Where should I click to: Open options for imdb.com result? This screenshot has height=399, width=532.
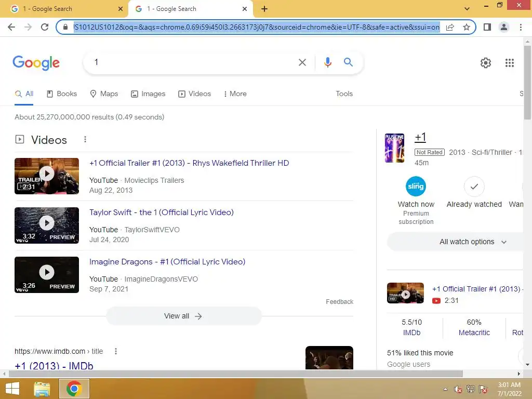pos(116,351)
